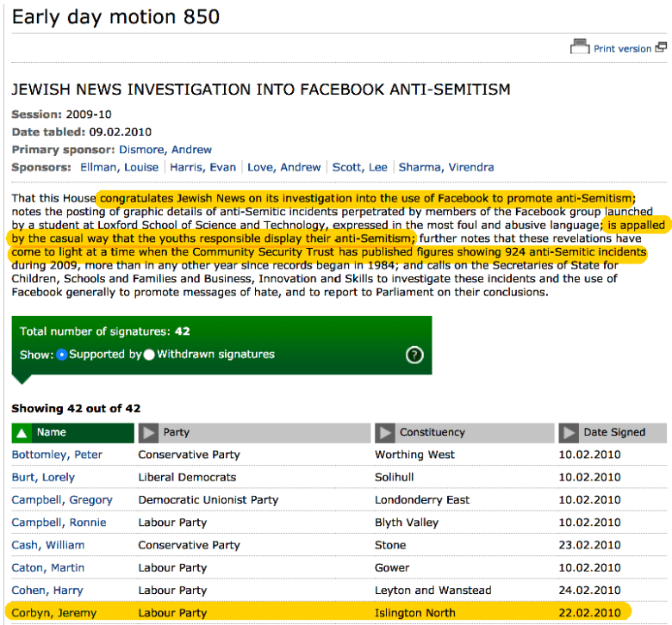The image size is (672, 625).
Task: Click the Date tabled 09.02.2010 text
Action: 82,132
